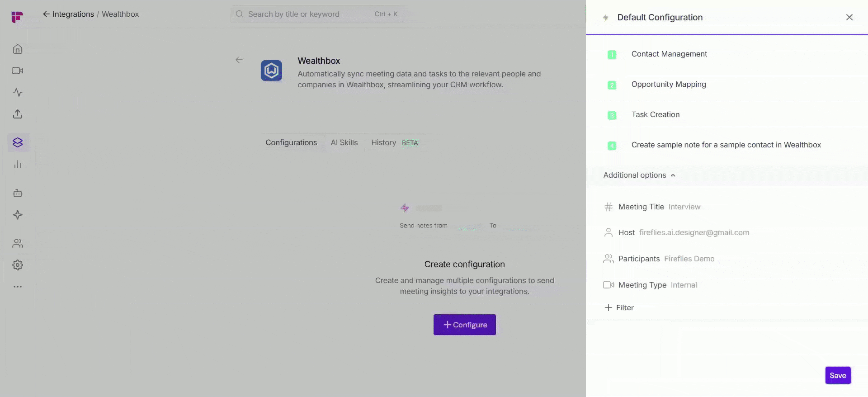The height and width of the screenshot is (397, 868).
Task: Go to Integrations breadcrumb link
Action: [73, 14]
